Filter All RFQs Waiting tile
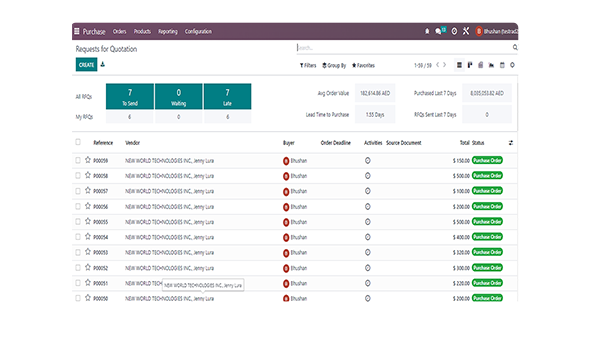Screen dimensions: 590x360 (x=179, y=97)
